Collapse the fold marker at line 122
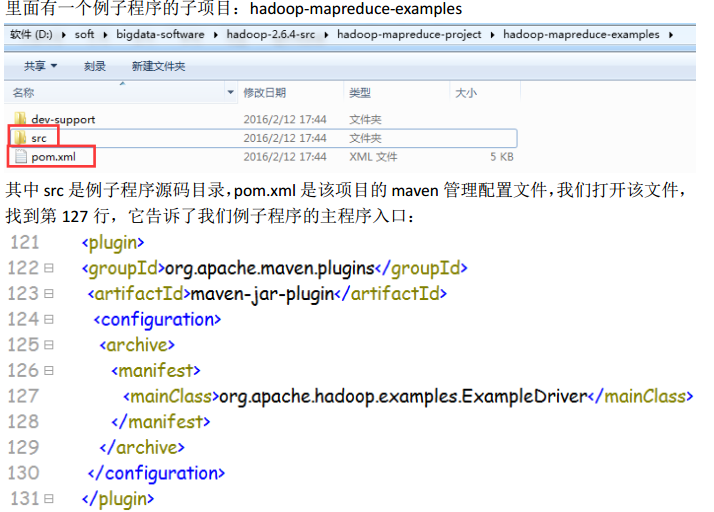Screen dimensions: 714x512 tap(49, 268)
